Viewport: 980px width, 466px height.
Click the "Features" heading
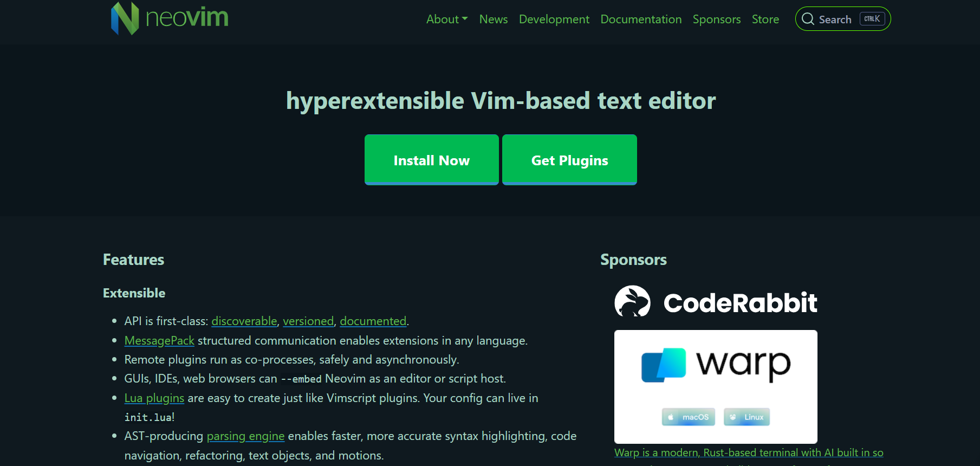click(134, 260)
